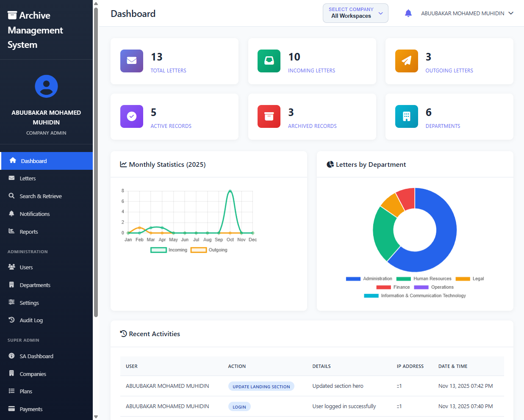Click the notification bell icon
The height and width of the screenshot is (420, 524).
click(x=408, y=14)
